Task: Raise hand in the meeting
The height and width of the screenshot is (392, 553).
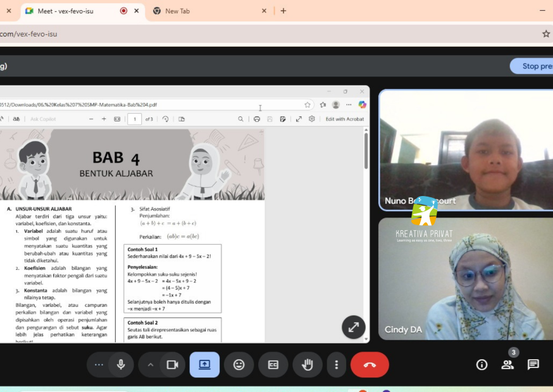Action: [307, 365]
